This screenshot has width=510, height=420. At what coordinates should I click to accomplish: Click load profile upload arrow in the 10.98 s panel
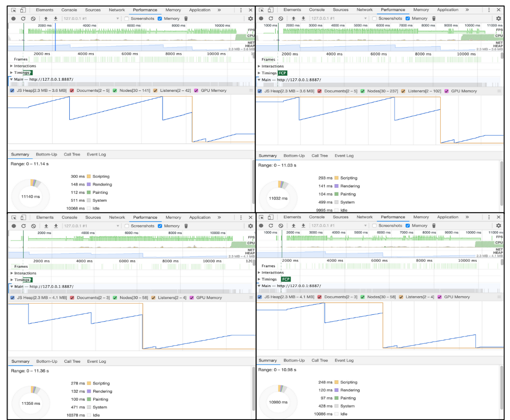coord(293,226)
